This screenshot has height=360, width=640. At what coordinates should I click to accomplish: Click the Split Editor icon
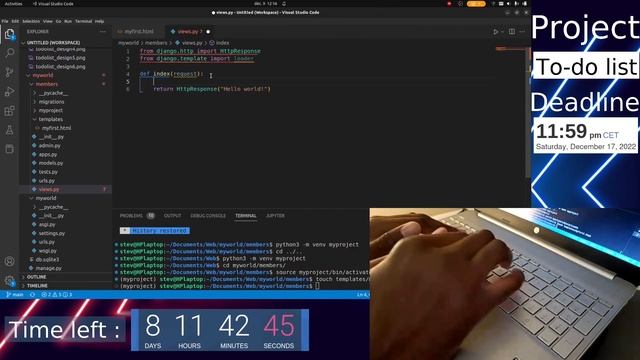coord(512,31)
